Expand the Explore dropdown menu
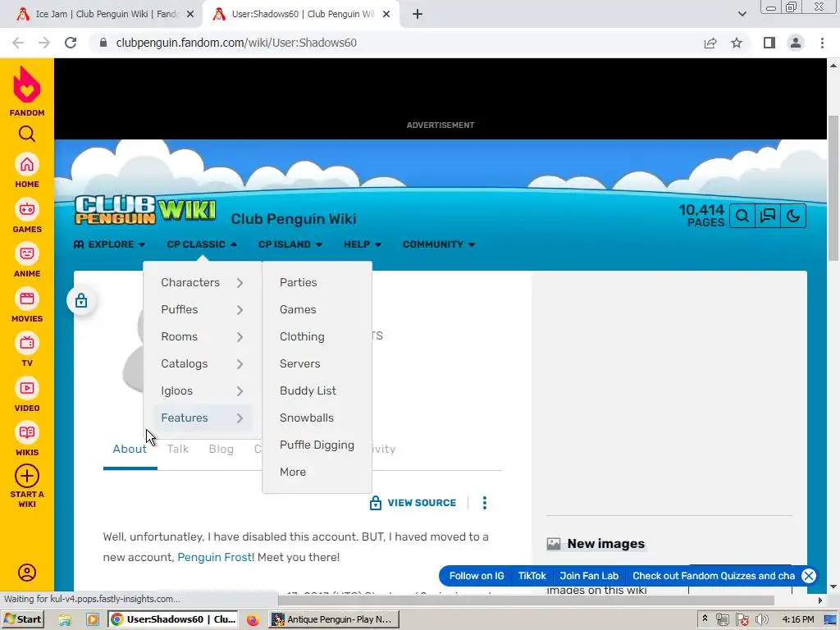 click(x=109, y=244)
